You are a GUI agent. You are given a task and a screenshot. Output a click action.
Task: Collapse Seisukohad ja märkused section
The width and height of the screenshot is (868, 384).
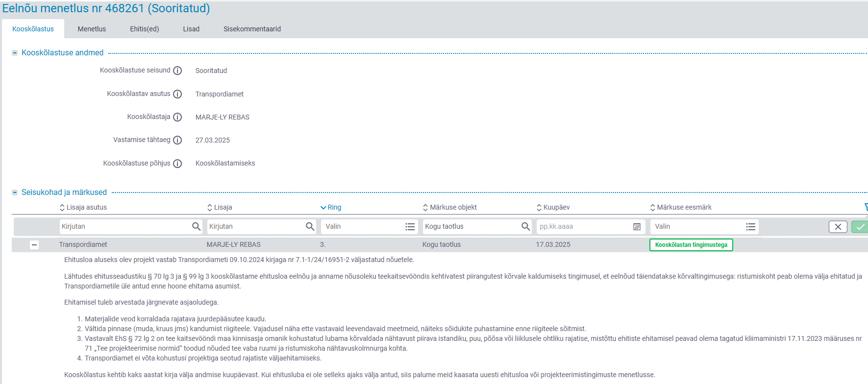click(15, 192)
